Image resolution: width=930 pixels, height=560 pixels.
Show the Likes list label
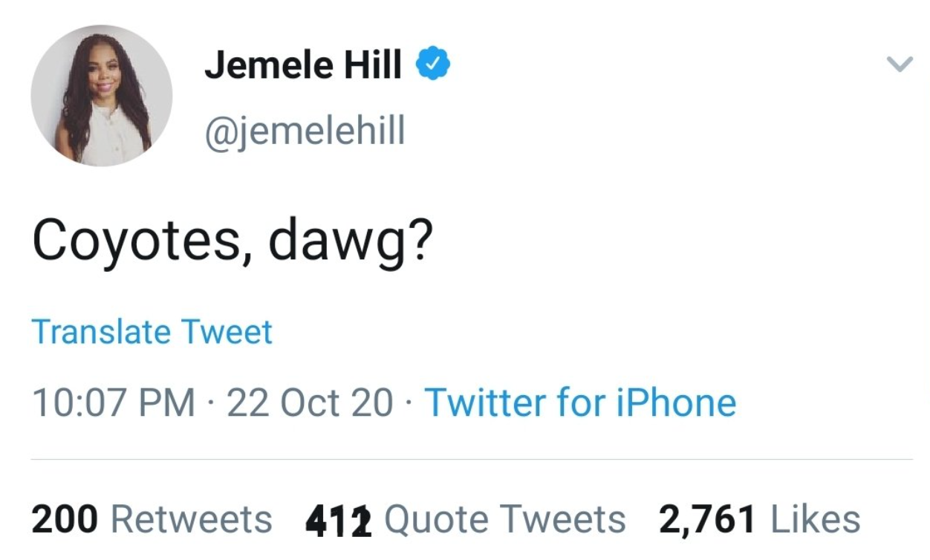[816, 519]
